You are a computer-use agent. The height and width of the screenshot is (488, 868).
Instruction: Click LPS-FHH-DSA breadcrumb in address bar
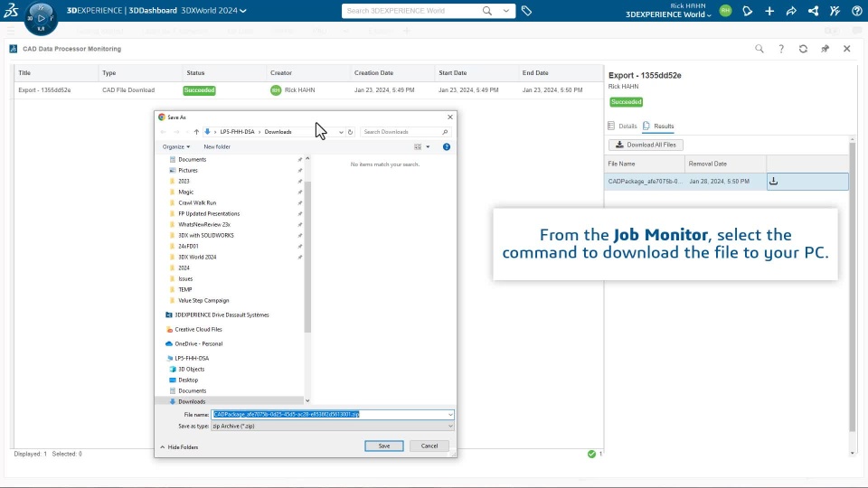coord(237,132)
